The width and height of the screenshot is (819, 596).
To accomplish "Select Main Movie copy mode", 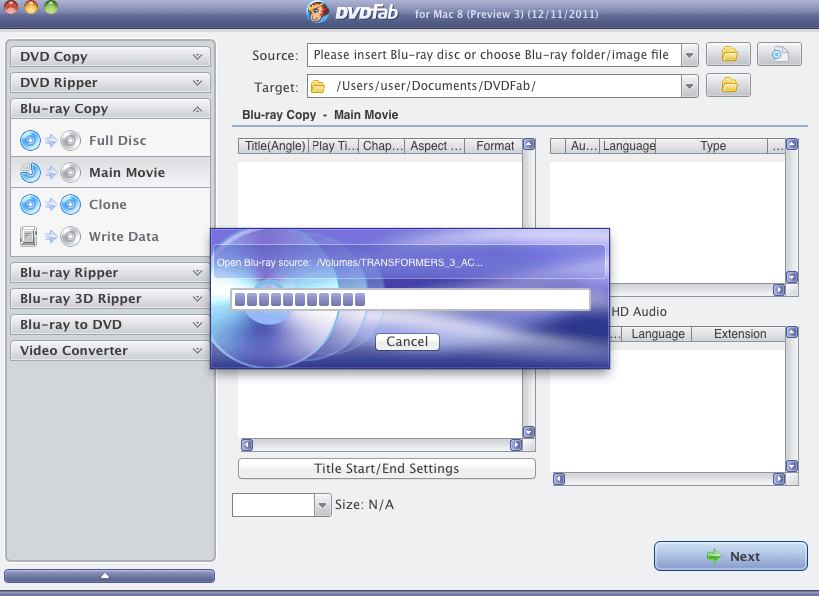I will [x=110, y=172].
